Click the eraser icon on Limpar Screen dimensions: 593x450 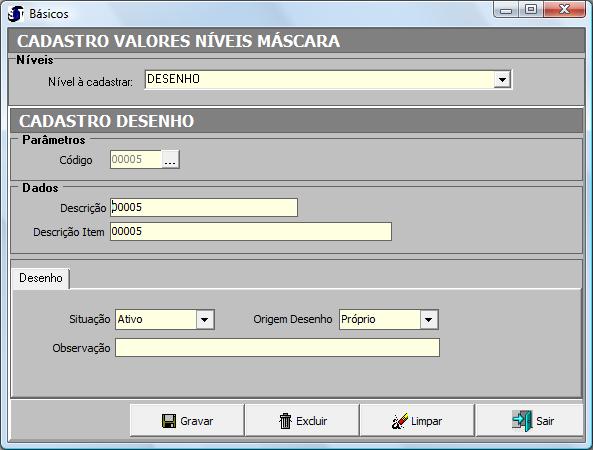(400, 421)
